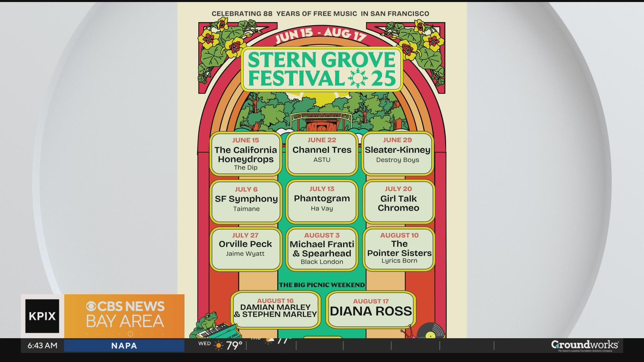
Task: Click the Stern Grove Festival 25 title banner
Action: (321, 69)
